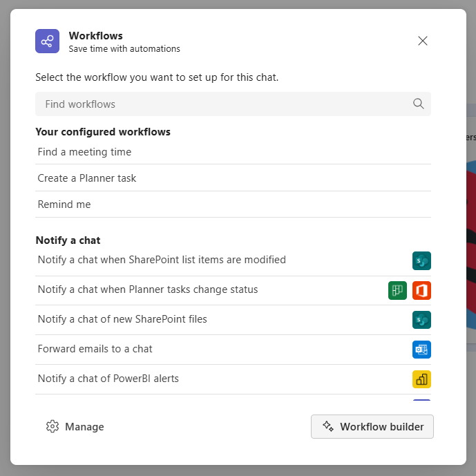
Task: Click the Workflows app icon in the header
Action: coord(47,41)
